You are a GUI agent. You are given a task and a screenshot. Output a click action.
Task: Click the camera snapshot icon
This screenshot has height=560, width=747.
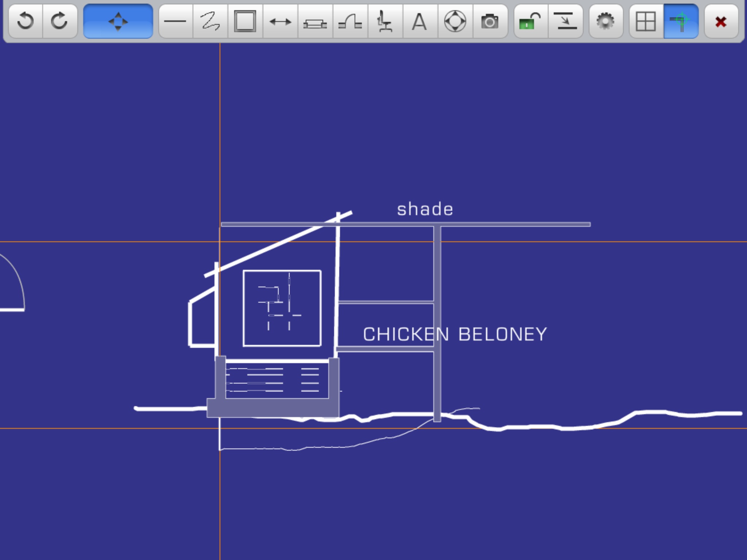pos(490,21)
